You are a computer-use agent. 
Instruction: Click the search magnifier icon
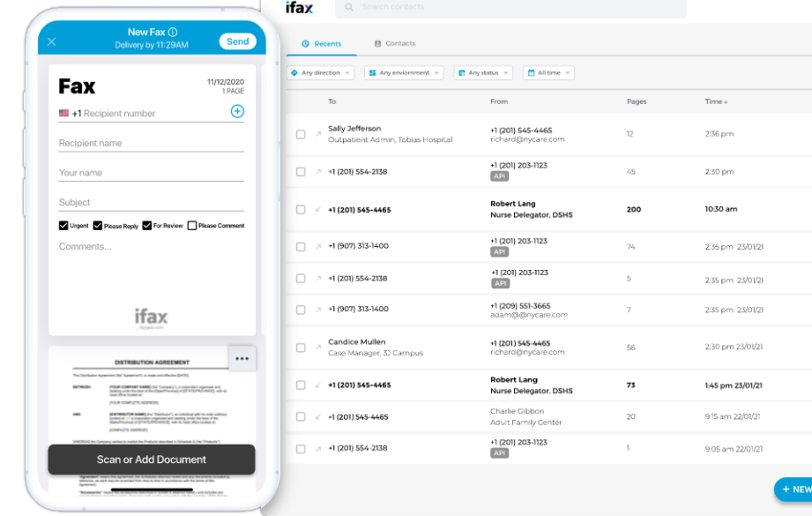tap(349, 7)
